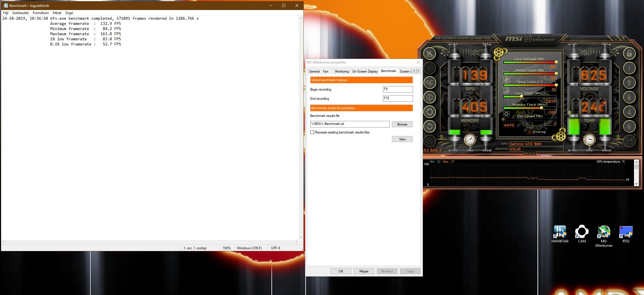Open the Fájl menu in Notepad
Image resolution: width=644 pixels, height=295 pixels.
click(x=6, y=13)
